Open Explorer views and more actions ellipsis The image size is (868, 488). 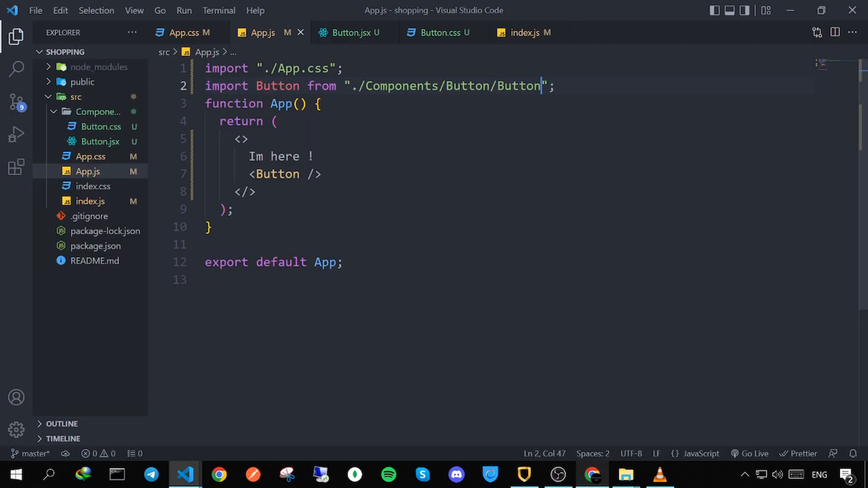pos(132,32)
